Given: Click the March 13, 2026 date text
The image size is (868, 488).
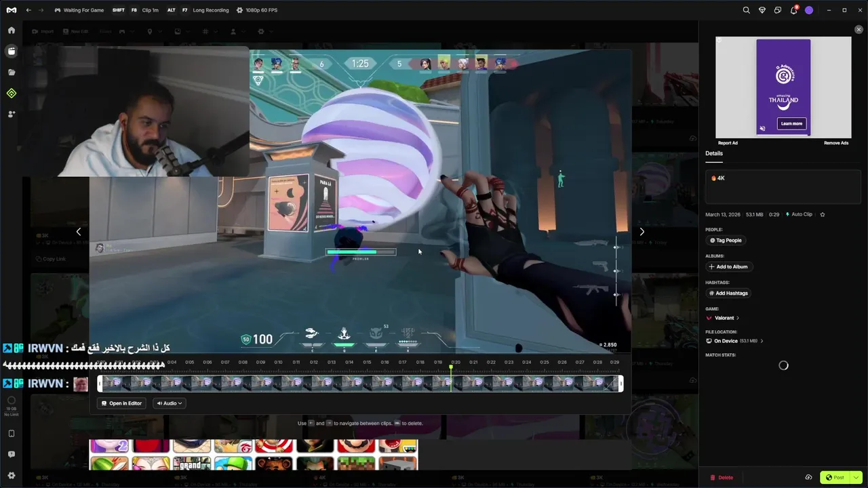Looking at the screenshot, I should click(723, 214).
